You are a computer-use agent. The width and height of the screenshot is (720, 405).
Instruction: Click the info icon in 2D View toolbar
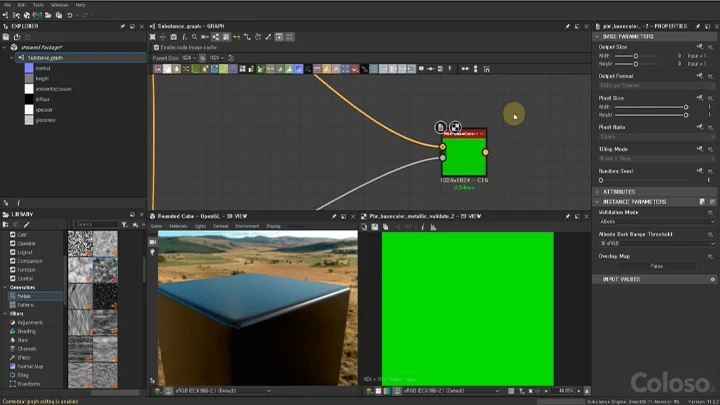(422, 227)
